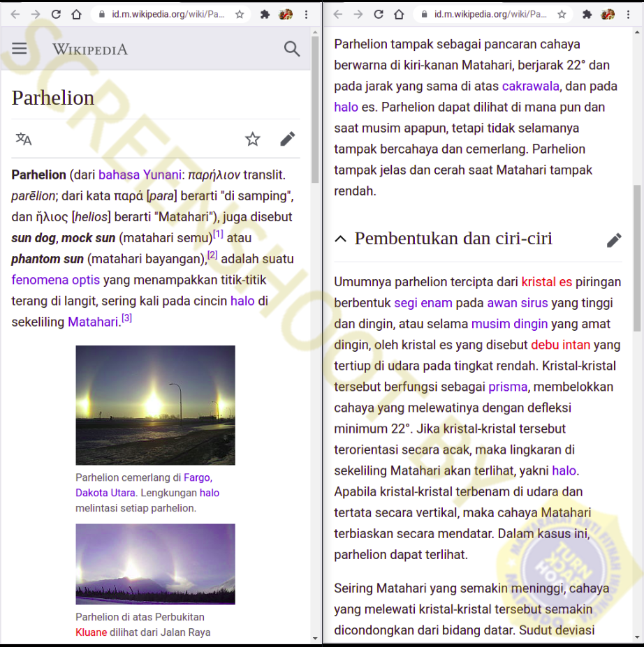Open the article language selector icon

(24, 139)
